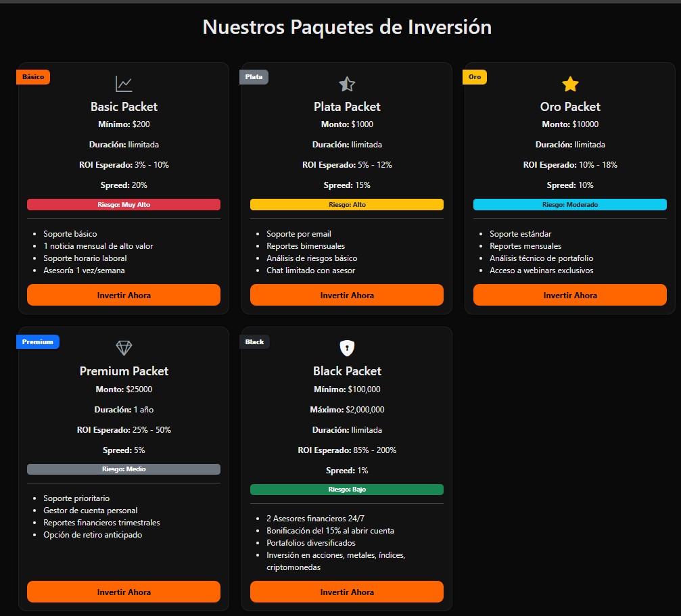Image resolution: width=681 pixels, height=616 pixels.
Task: Click the Black Packet shield lock icon
Action: 347,348
